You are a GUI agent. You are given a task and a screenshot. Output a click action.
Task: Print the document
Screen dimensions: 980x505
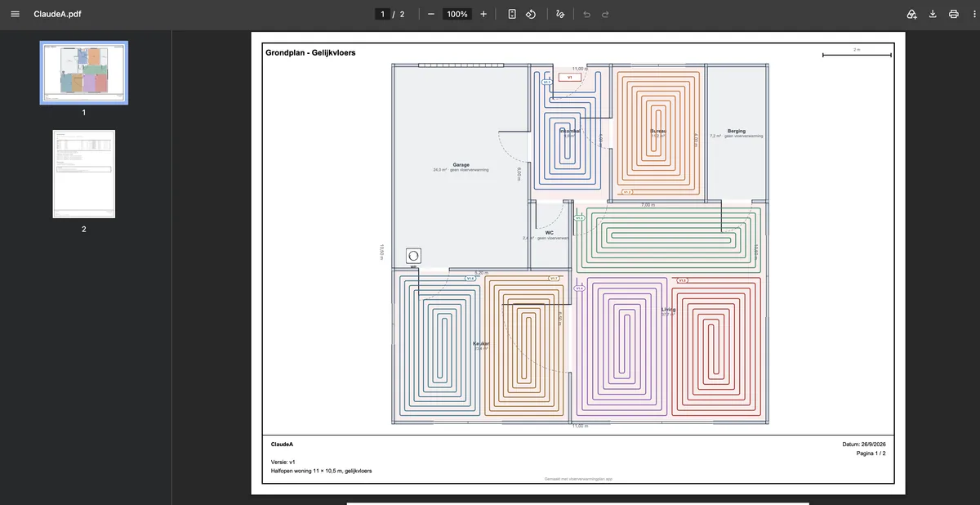pyautogui.click(x=953, y=14)
